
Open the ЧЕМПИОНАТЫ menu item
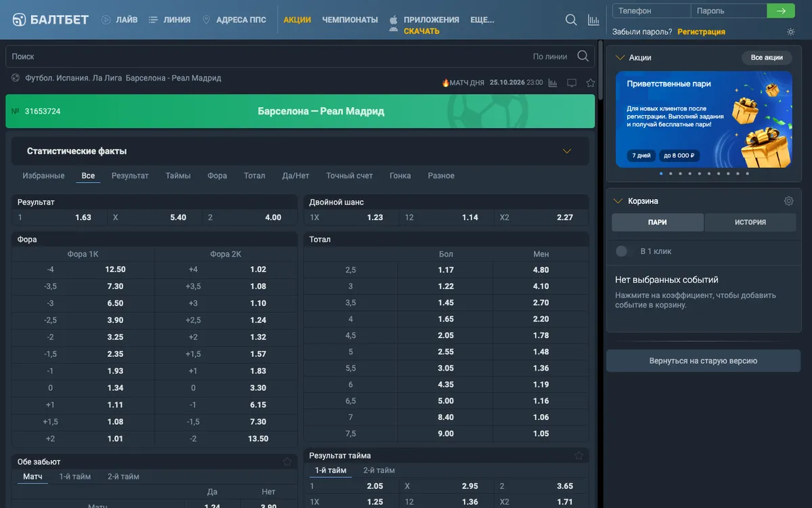pos(350,20)
